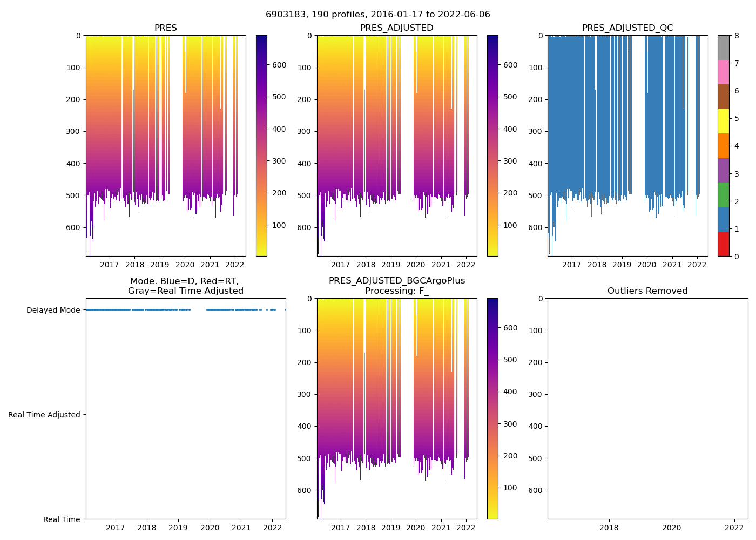The width and height of the screenshot is (756, 540).
Task: Click the figure title starting with 6903183
Action: (377, 15)
